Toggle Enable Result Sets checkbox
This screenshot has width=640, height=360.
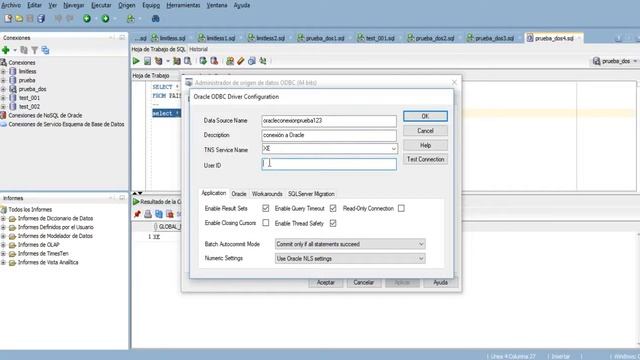tap(266, 209)
